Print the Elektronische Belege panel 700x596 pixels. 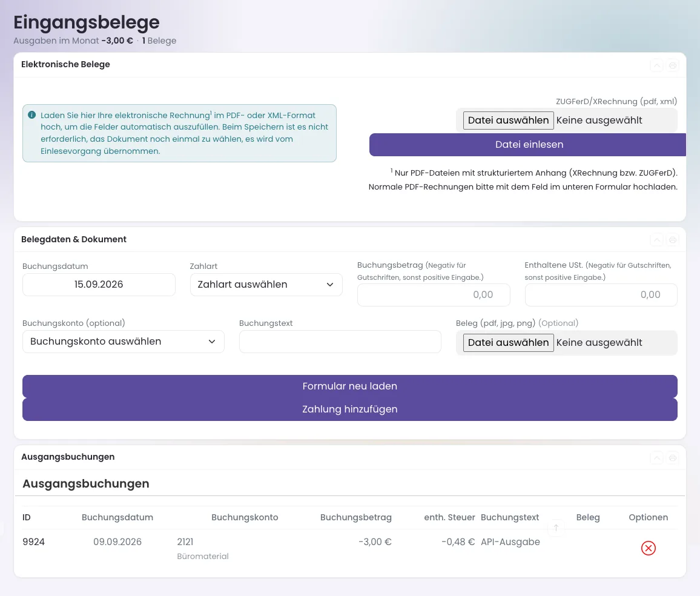click(672, 65)
